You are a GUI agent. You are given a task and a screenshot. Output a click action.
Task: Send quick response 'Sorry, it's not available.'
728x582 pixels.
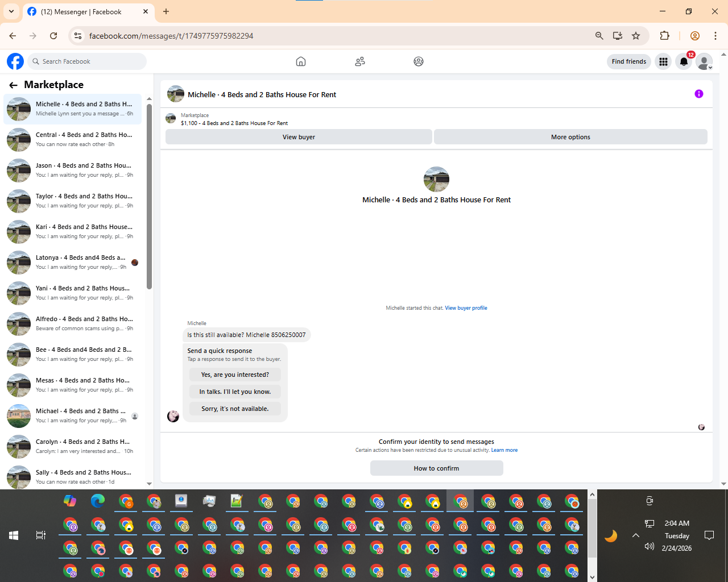coord(235,409)
